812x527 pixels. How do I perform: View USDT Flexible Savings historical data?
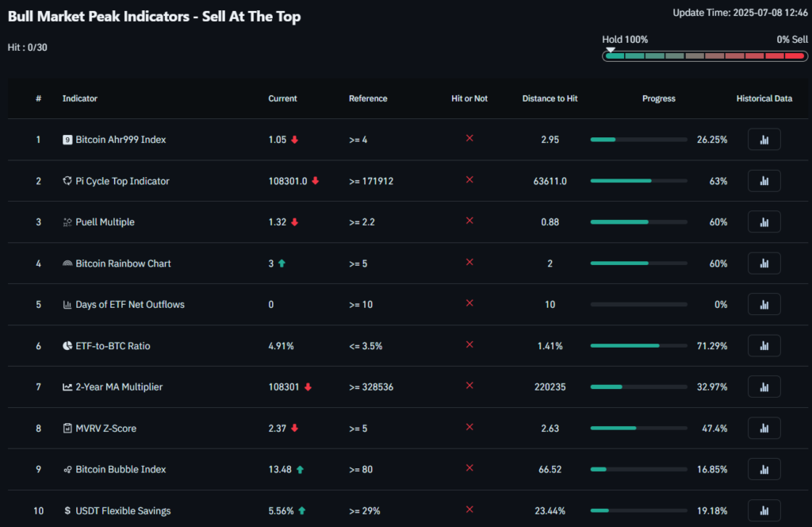coord(764,510)
